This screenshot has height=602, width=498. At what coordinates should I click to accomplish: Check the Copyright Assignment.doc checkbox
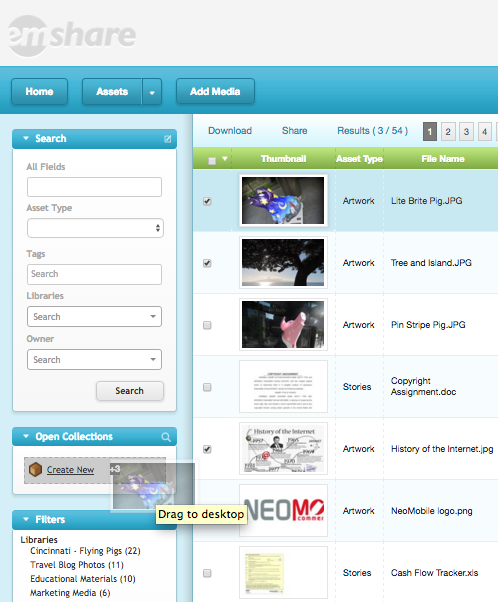point(207,387)
